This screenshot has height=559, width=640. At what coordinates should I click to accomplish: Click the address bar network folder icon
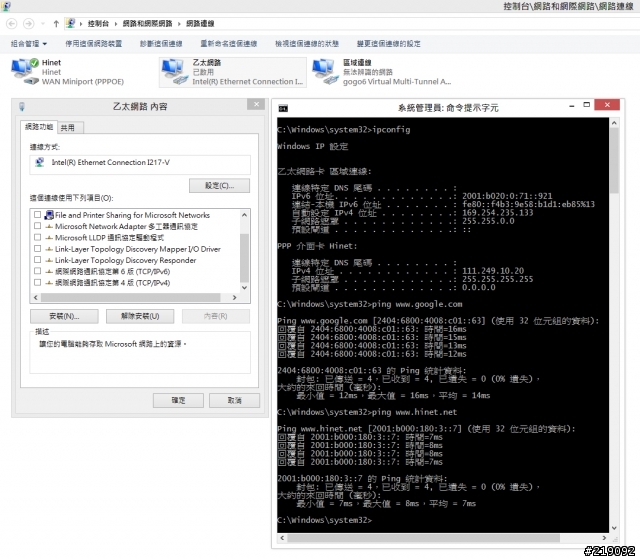70,23
